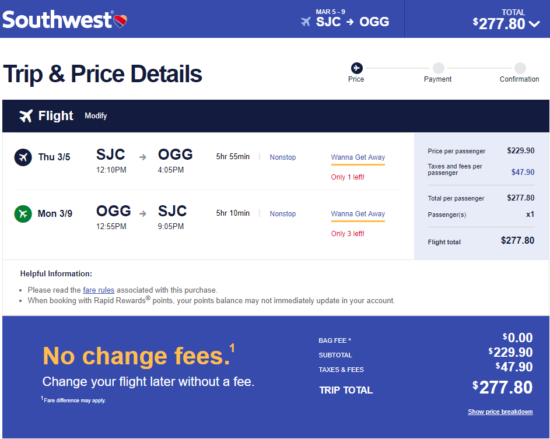Click Wanna Get Away for Thu 3/5 flight
This screenshot has width=550, height=439.
pyautogui.click(x=358, y=157)
